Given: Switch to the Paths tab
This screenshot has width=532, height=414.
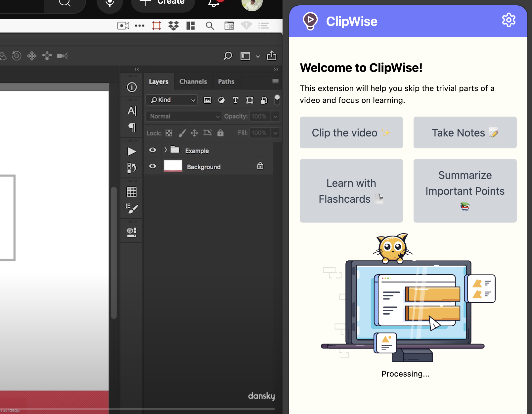Looking at the screenshot, I should pyautogui.click(x=226, y=81).
